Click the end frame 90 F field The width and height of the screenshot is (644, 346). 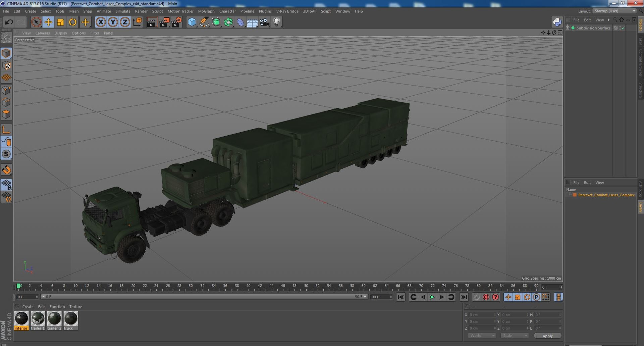click(381, 297)
